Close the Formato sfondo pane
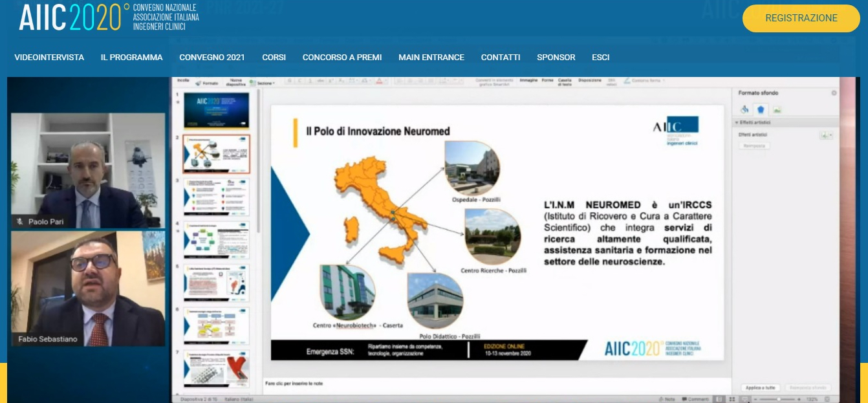Image resolution: width=868 pixels, height=403 pixels. [x=834, y=93]
